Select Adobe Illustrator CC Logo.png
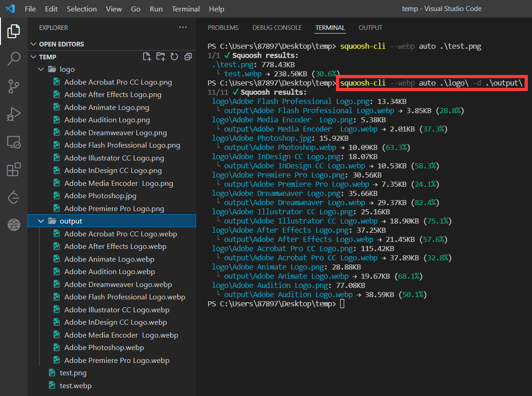532x396 pixels. coord(114,158)
